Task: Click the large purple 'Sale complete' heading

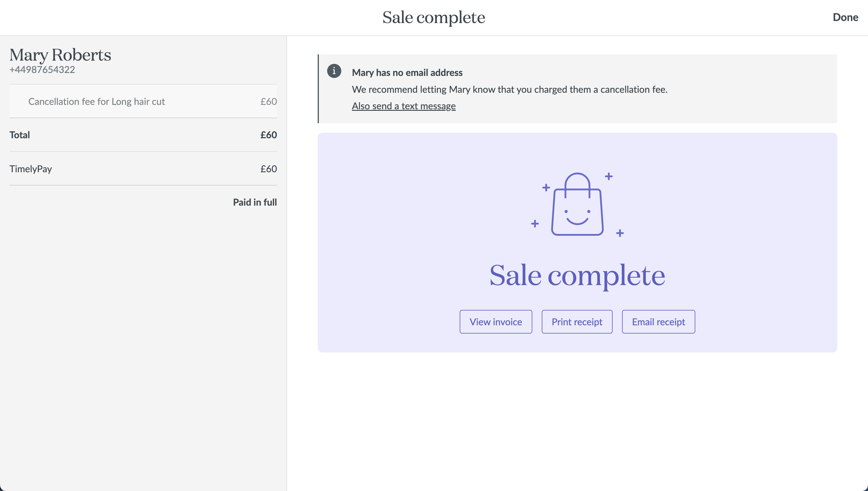Action: pyautogui.click(x=577, y=275)
